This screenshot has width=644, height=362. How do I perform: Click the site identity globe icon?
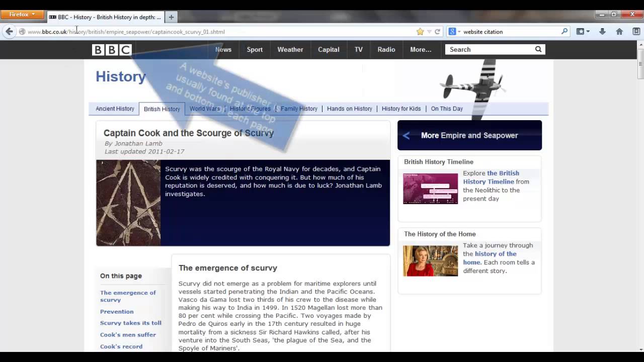[x=22, y=32]
